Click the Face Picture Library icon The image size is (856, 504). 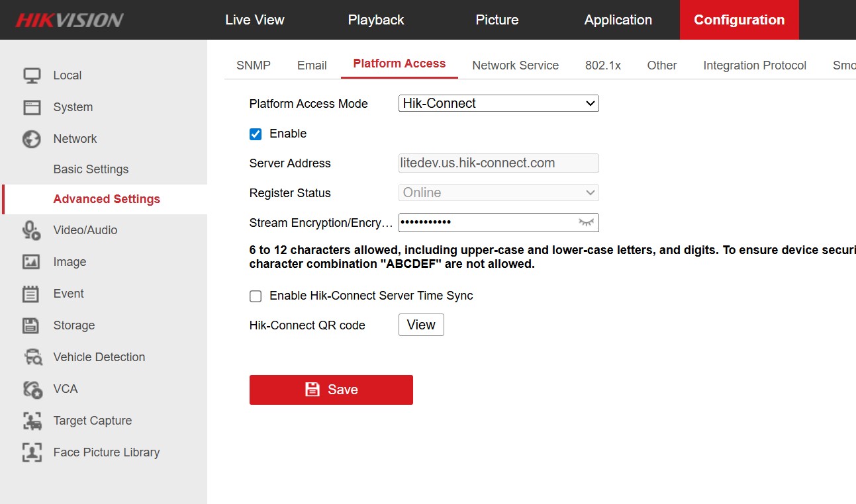(x=31, y=452)
